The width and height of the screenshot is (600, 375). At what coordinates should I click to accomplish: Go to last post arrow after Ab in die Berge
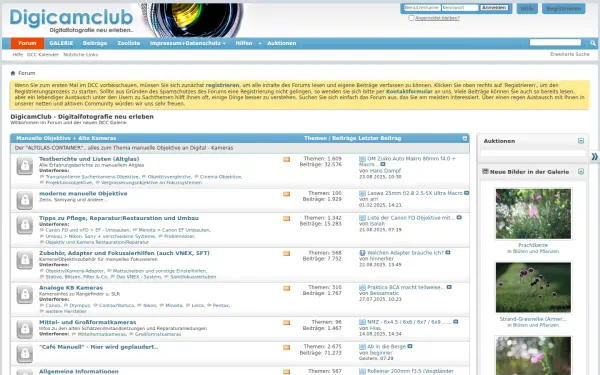tap(410, 346)
